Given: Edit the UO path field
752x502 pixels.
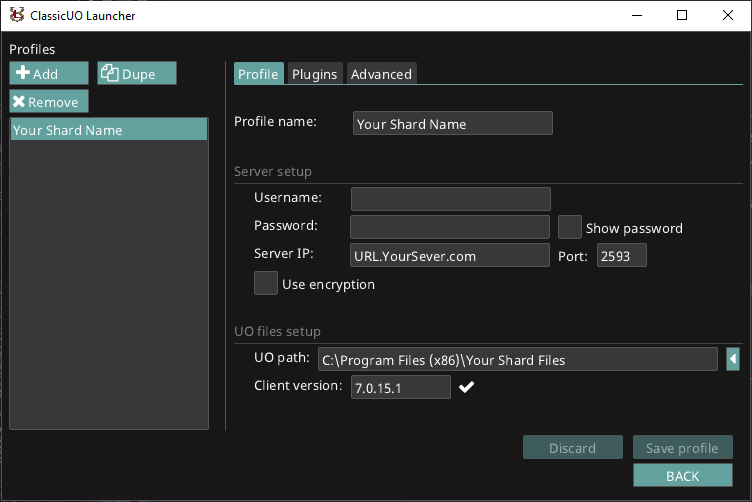Looking at the screenshot, I should pos(518,359).
